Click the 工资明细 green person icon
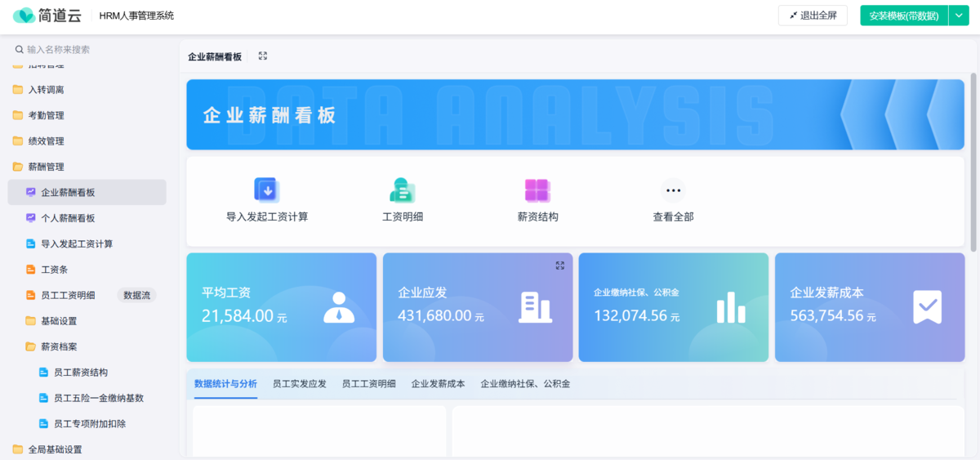980x460 pixels. coord(403,190)
